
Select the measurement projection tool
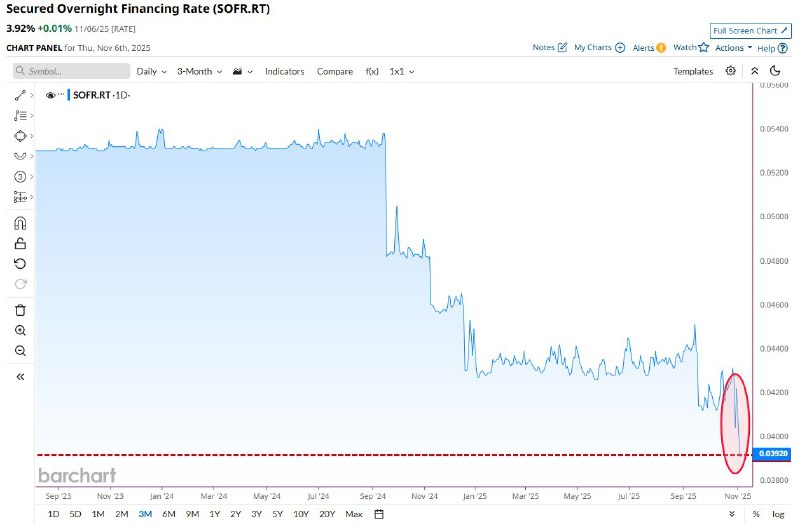(x=20, y=197)
